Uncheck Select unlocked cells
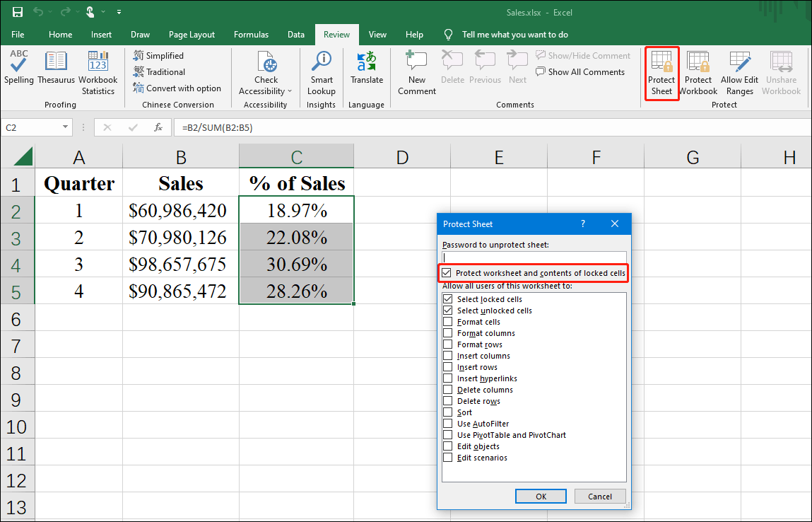 [448, 311]
